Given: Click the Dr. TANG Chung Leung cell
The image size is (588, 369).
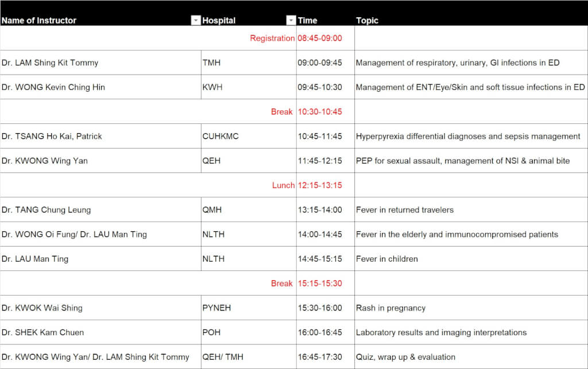Looking at the screenshot, I should point(46,210).
